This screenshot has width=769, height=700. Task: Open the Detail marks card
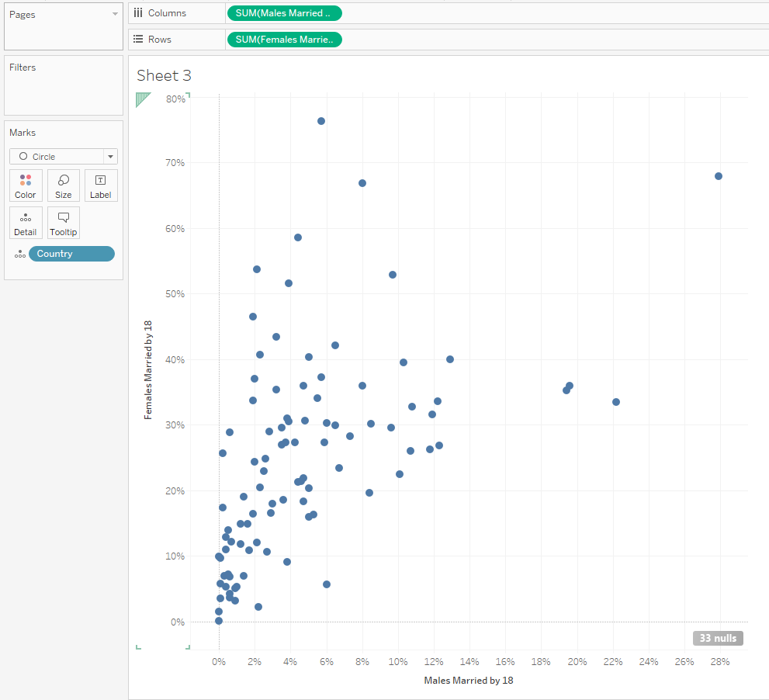coord(26,223)
